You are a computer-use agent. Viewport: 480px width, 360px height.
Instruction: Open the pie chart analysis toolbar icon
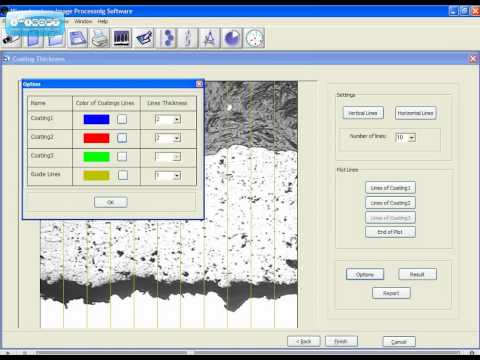(x=232, y=38)
